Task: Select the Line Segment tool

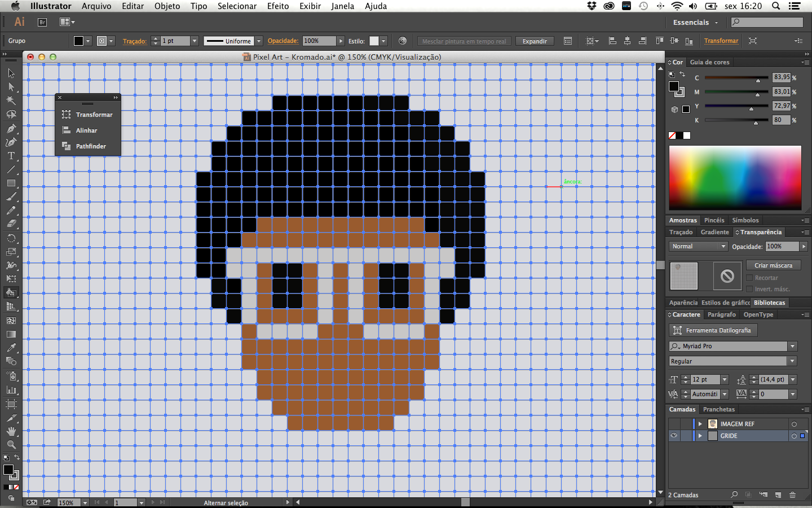Action: (11, 169)
